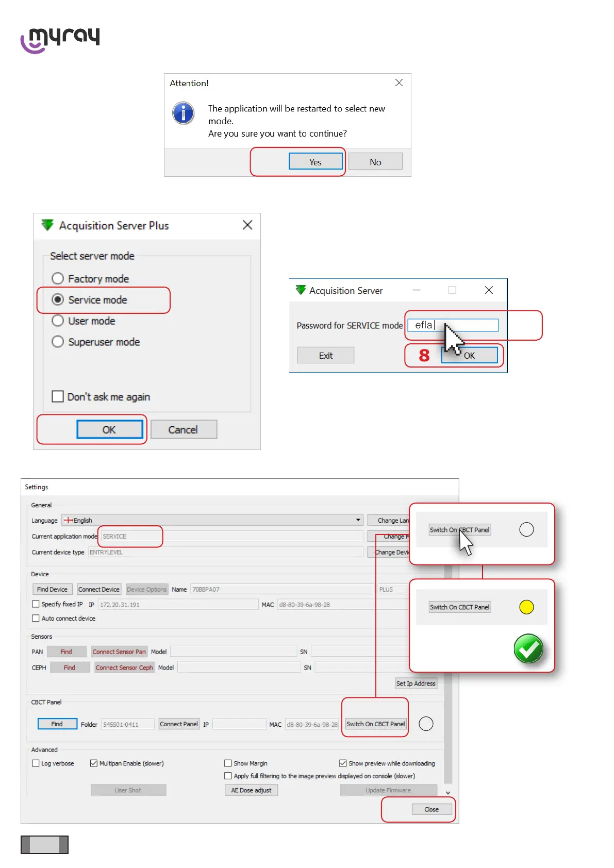Click No in the Attention dialog

click(375, 162)
